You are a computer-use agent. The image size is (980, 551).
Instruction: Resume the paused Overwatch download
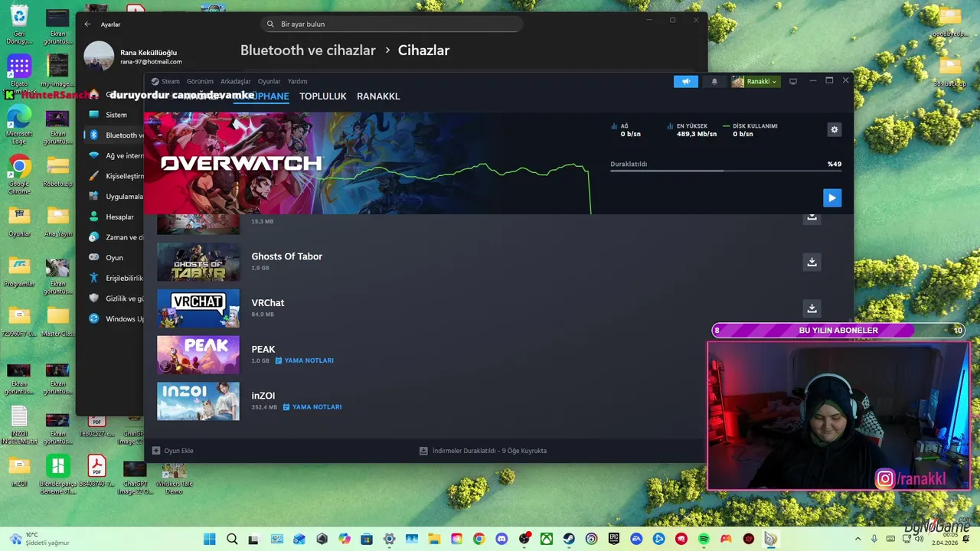pyautogui.click(x=832, y=197)
